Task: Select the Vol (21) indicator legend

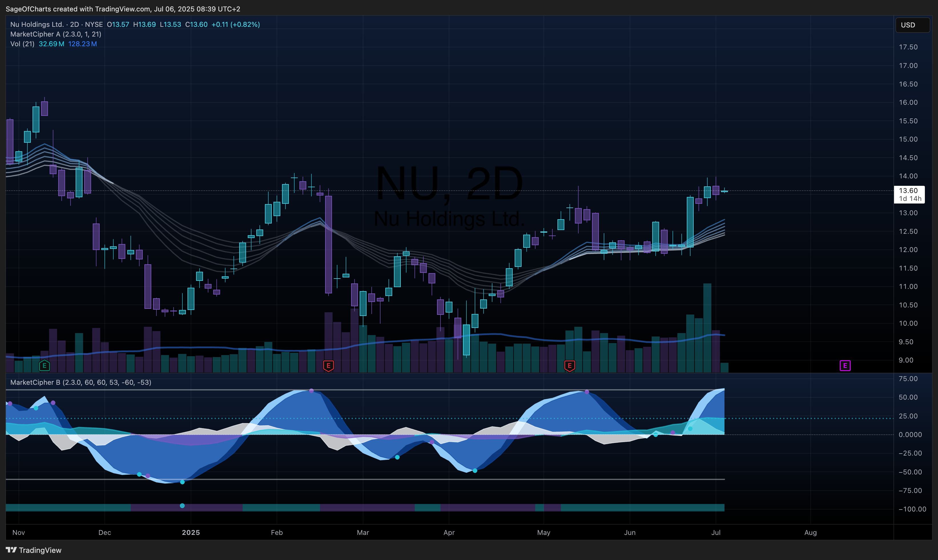Action: point(22,44)
